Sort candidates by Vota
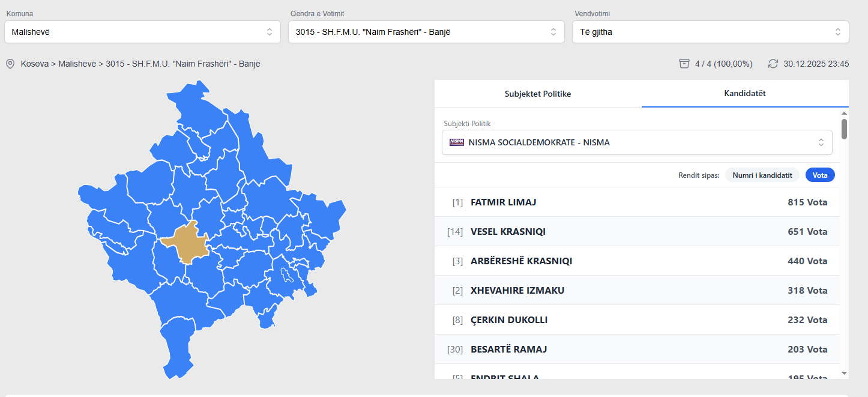The width and height of the screenshot is (868, 397). [820, 175]
